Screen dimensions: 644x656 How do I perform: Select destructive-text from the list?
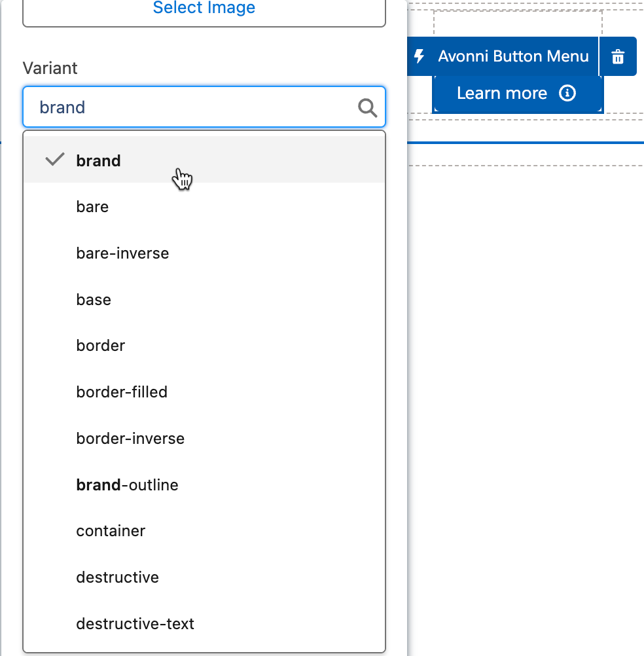point(135,624)
